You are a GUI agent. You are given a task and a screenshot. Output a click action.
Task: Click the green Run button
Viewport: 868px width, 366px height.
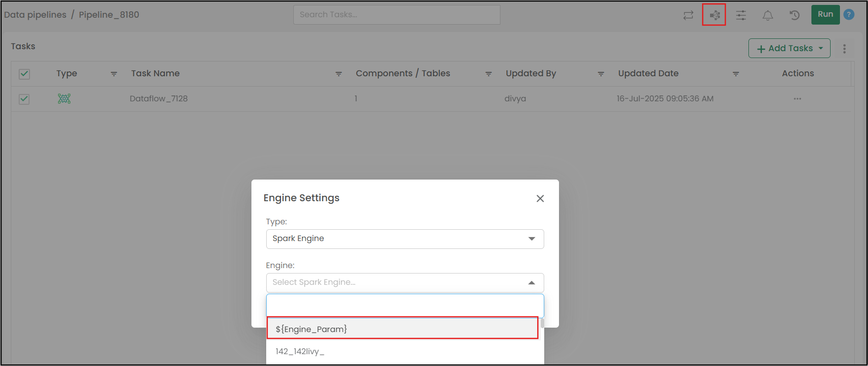coord(825,15)
